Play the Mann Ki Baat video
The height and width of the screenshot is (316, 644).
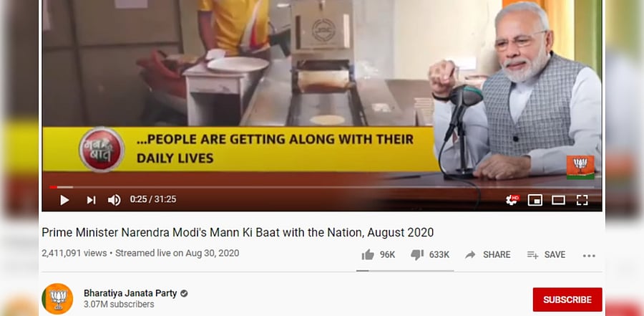pos(64,200)
